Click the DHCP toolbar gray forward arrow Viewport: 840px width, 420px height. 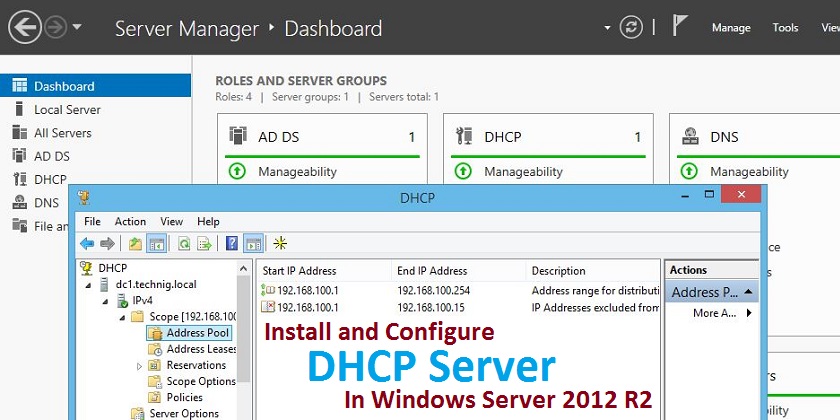(x=108, y=244)
